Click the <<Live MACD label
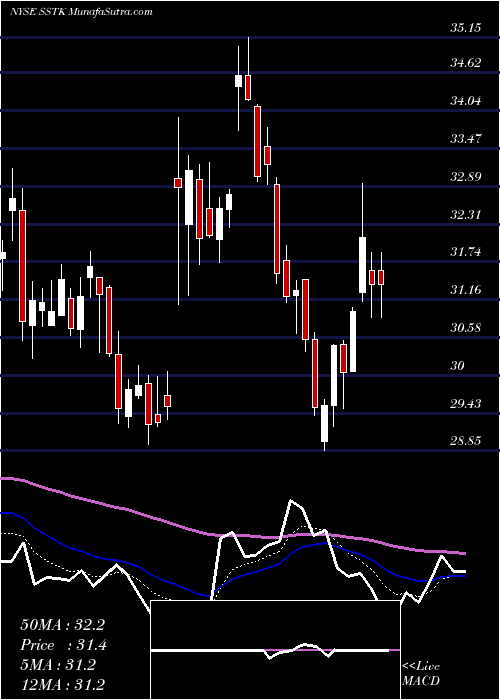 tap(421, 673)
